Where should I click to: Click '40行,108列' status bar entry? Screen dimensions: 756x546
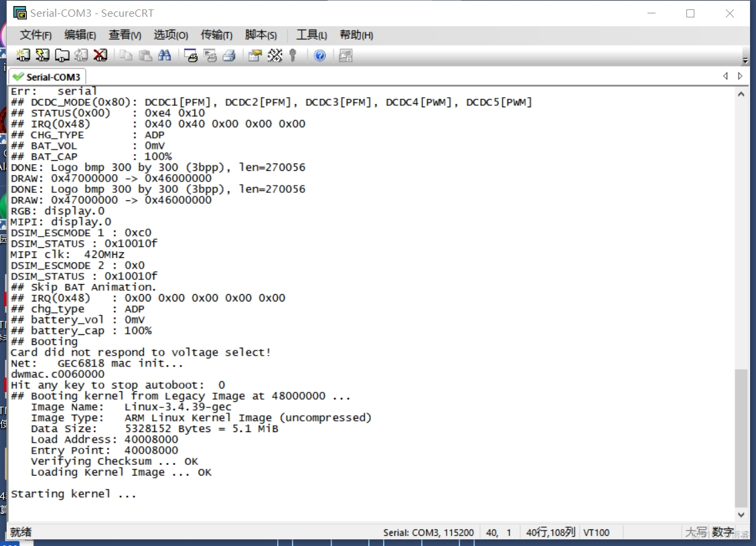click(550, 532)
